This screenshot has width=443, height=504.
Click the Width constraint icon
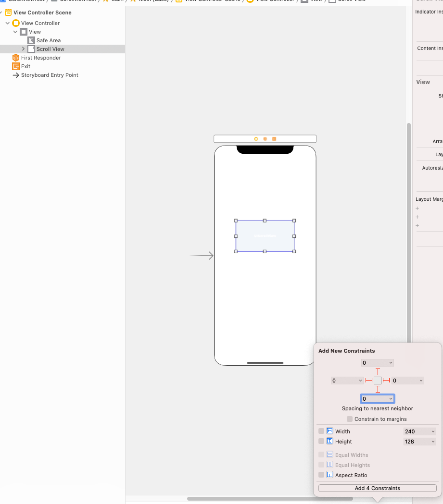[x=330, y=431]
